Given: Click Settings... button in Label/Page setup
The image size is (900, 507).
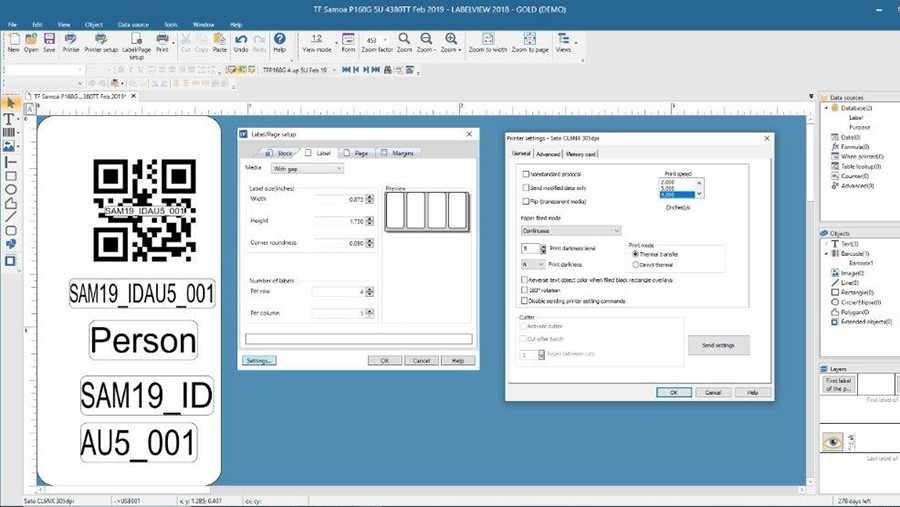Looking at the screenshot, I should tap(259, 361).
